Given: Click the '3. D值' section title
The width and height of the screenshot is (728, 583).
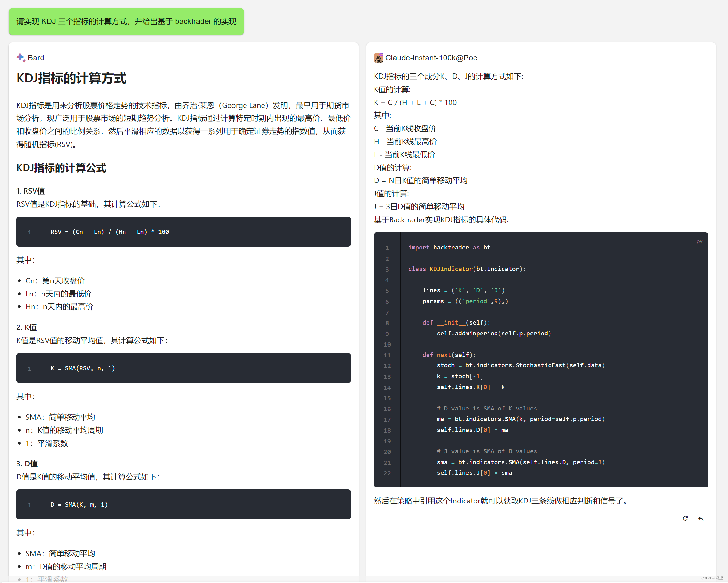Looking at the screenshot, I should point(27,464).
